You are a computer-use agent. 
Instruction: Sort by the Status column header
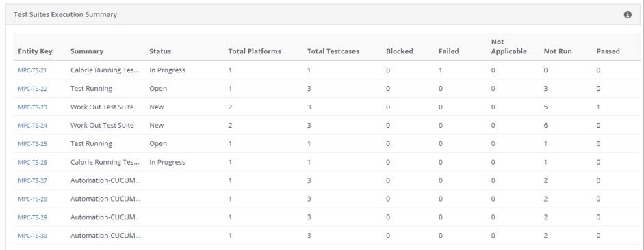tap(160, 51)
